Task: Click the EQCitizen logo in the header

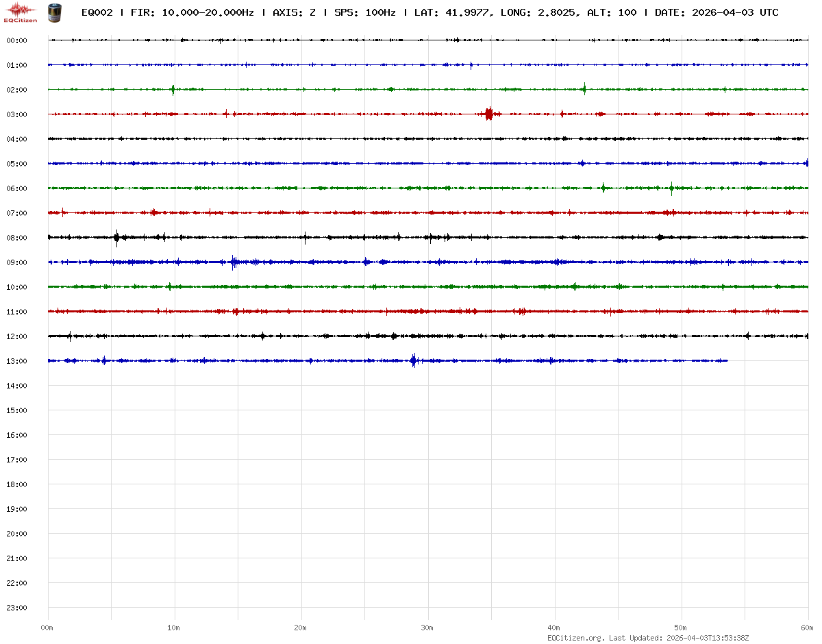Action: [x=21, y=12]
